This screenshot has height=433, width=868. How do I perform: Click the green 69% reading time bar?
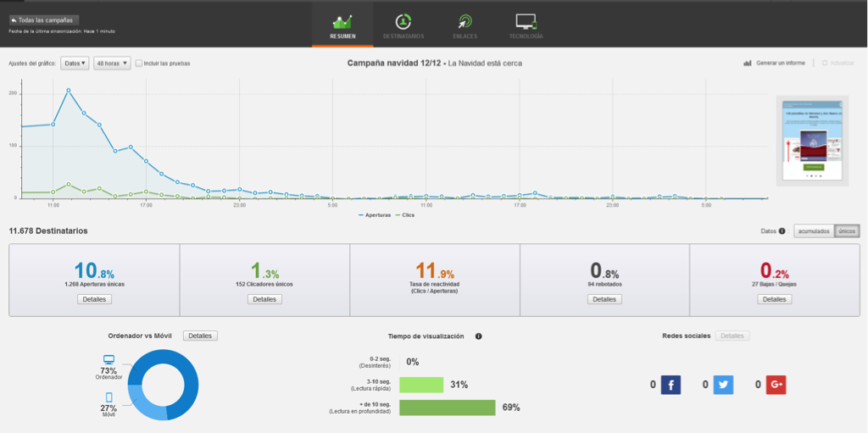tap(447, 408)
